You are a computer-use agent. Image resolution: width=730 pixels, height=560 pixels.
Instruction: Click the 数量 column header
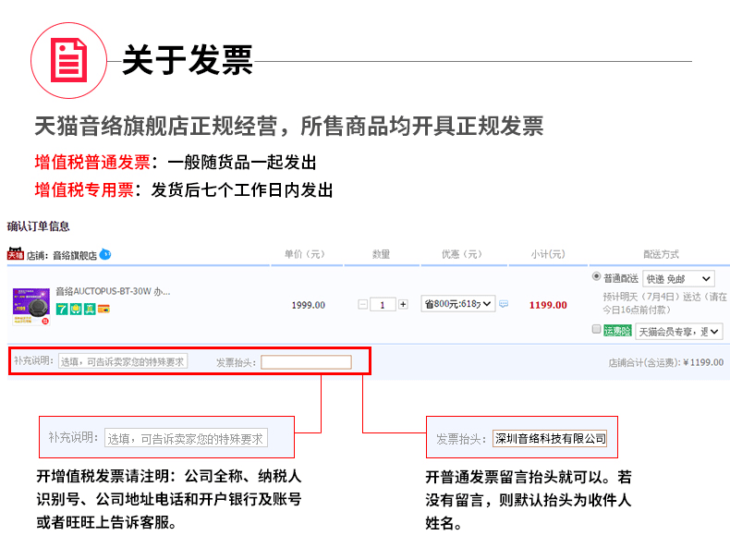pyautogui.click(x=381, y=254)
